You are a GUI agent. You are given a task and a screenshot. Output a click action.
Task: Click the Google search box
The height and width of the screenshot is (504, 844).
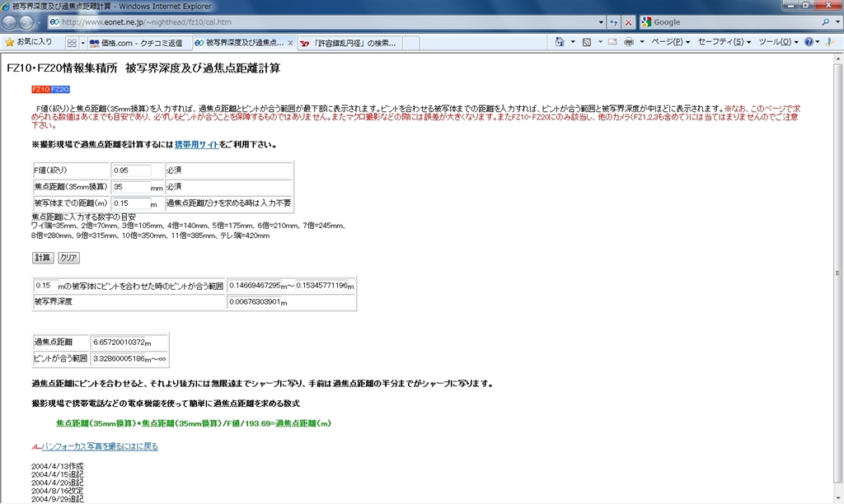pyautogui.click(x=734, y=22)
